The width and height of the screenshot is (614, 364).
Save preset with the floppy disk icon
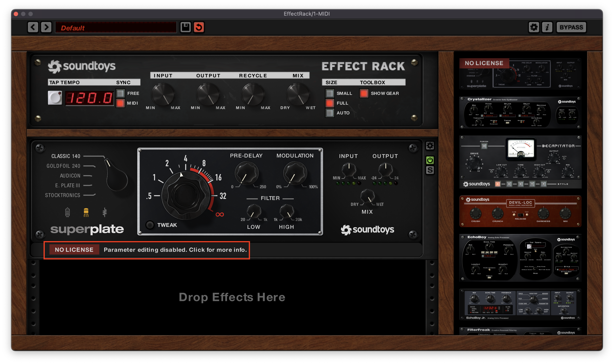tap(185, 27)
